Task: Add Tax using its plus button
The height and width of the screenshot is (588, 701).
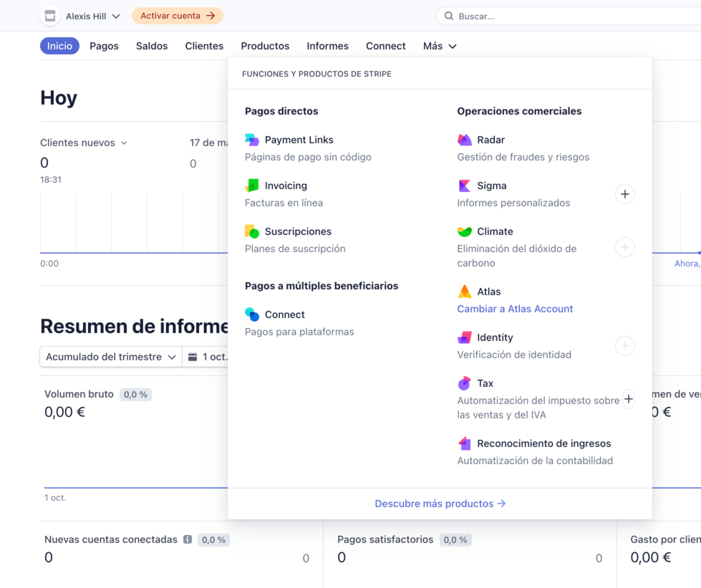Action: click(x=628, y=399)
